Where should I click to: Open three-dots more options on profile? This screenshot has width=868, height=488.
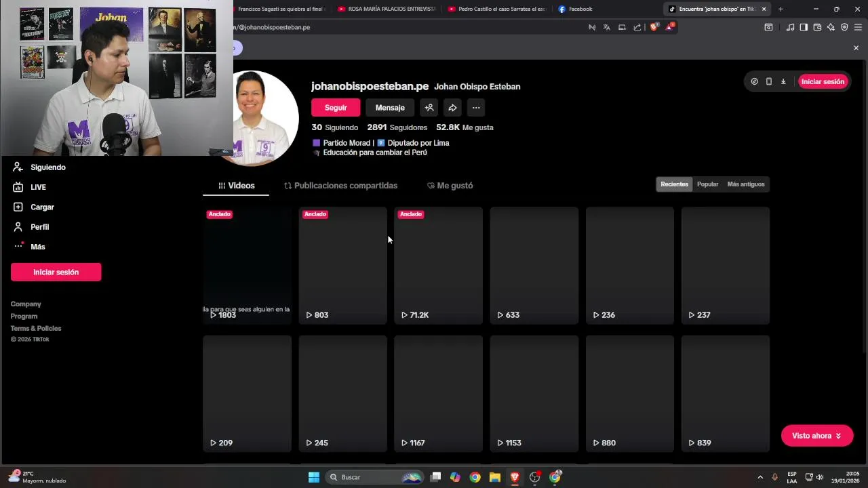point(476,108)
